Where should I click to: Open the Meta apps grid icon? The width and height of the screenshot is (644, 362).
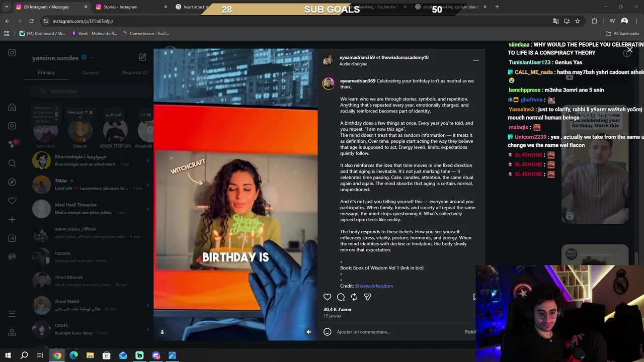(x=12, y=333)
